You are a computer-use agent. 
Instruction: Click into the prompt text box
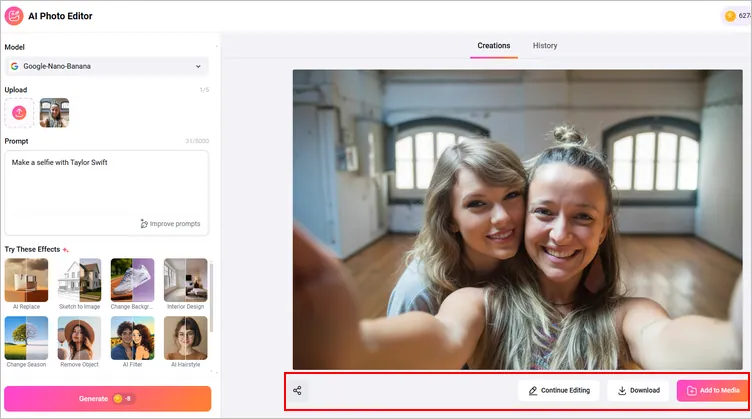(x=107, y=193)
